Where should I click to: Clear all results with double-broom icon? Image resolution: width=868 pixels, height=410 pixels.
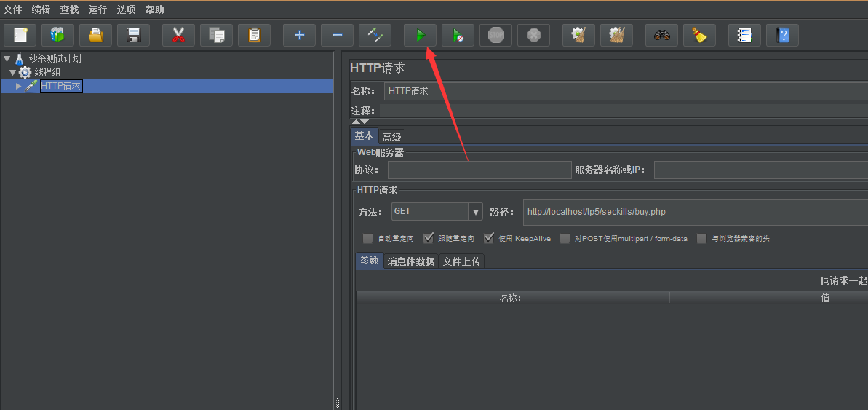pyautogui.click(x=617, y=36)
